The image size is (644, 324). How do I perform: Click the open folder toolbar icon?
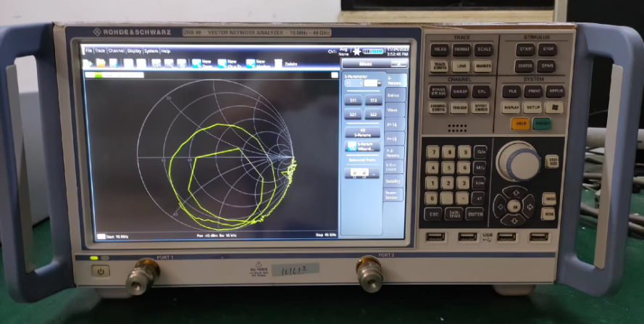coord(99,63)
